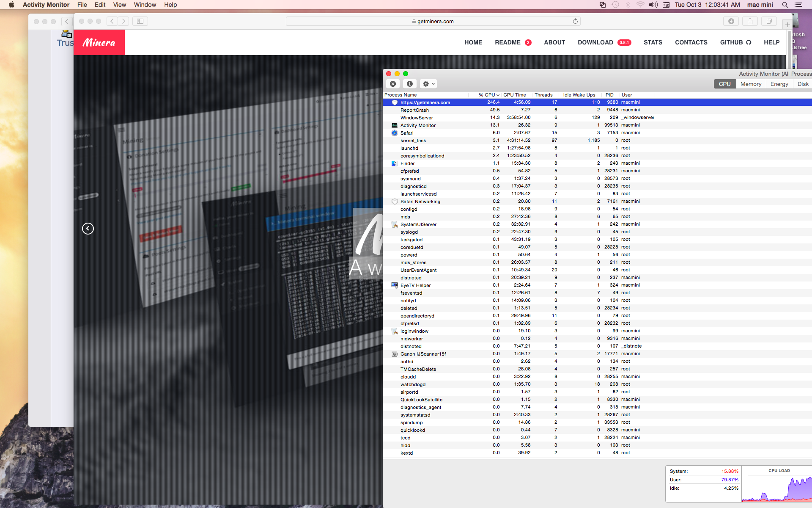
Task: Open the Edit menu
Action: pyautogui.click(x=100, y=5)
